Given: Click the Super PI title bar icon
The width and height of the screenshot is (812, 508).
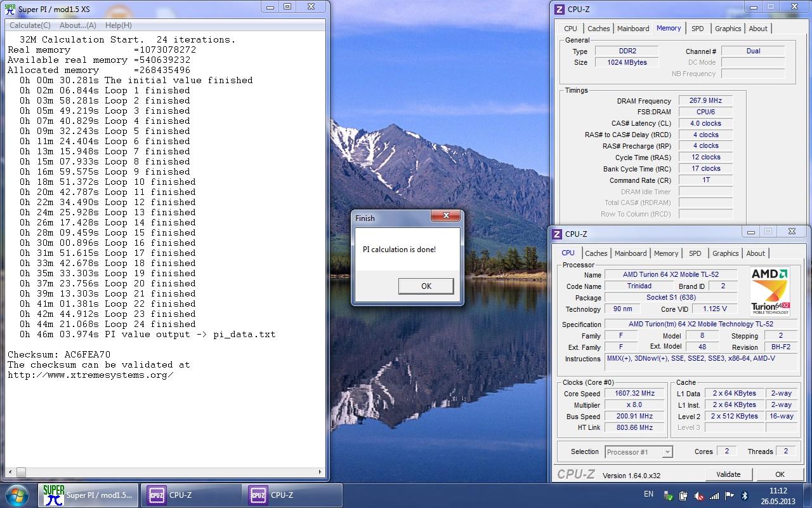Looking at the screenshot, I should coord(10,9).
